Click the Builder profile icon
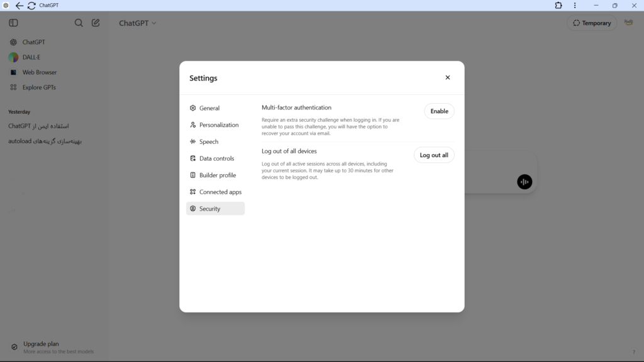The width and height of the screenshot is (644, 362). click(x=192, y=175)
